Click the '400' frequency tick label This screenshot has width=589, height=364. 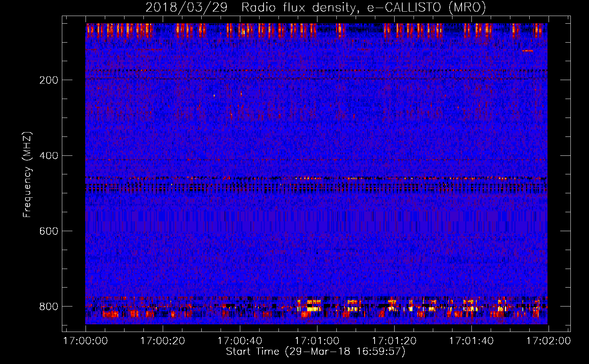tap(48, 156)
